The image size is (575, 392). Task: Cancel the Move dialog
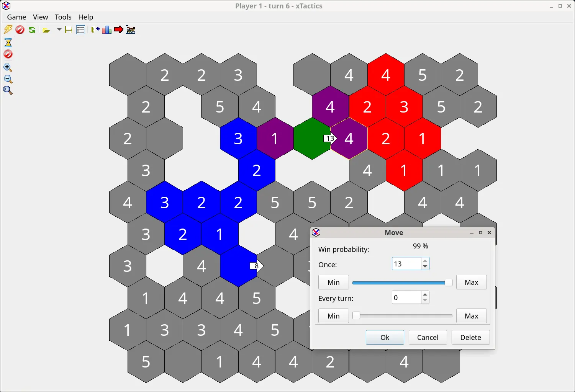(428, 337)
